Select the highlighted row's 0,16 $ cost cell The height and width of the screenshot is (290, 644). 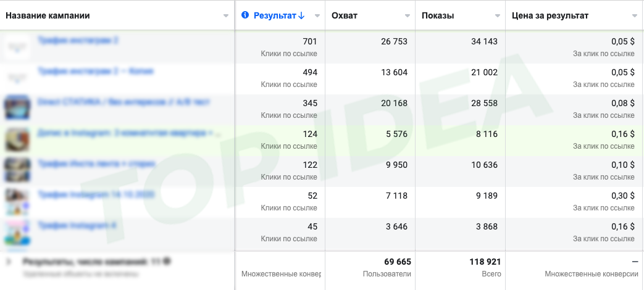[x=621, y=134]
